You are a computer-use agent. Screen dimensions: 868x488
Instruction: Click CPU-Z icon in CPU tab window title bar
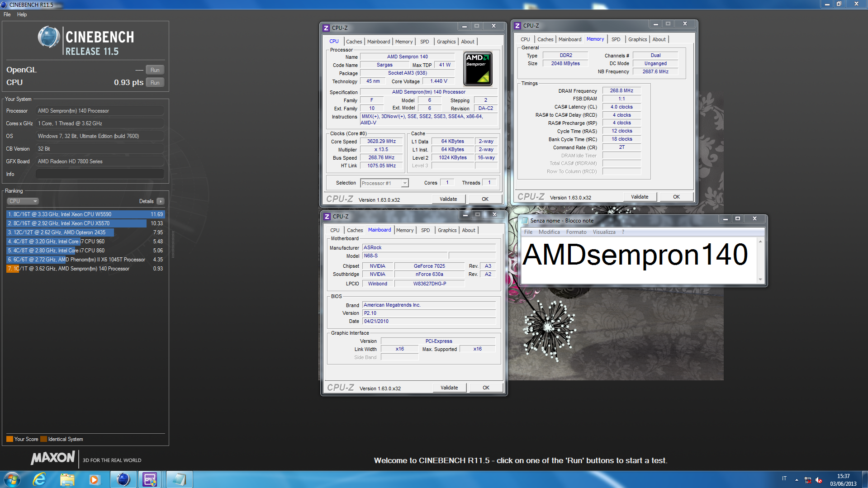(326, 28)
